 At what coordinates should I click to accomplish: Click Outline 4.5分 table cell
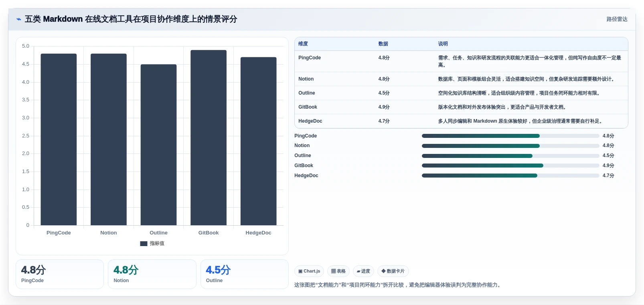tap(384, 93)
